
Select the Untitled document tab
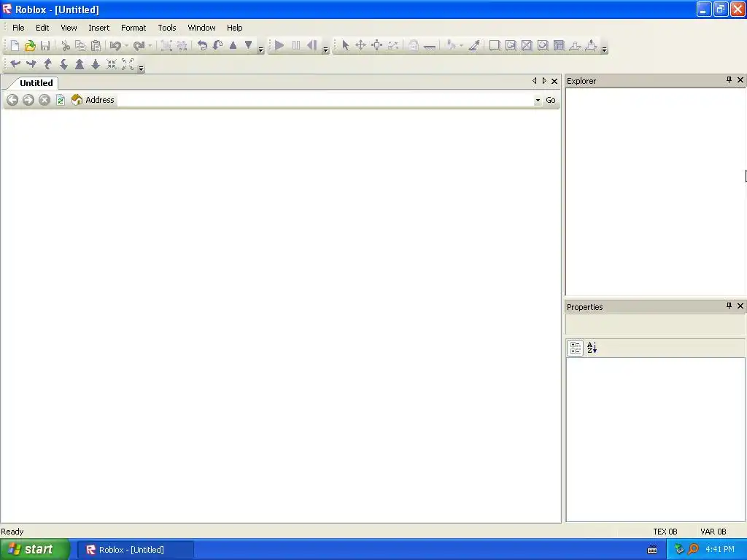(x=36, y=83)
